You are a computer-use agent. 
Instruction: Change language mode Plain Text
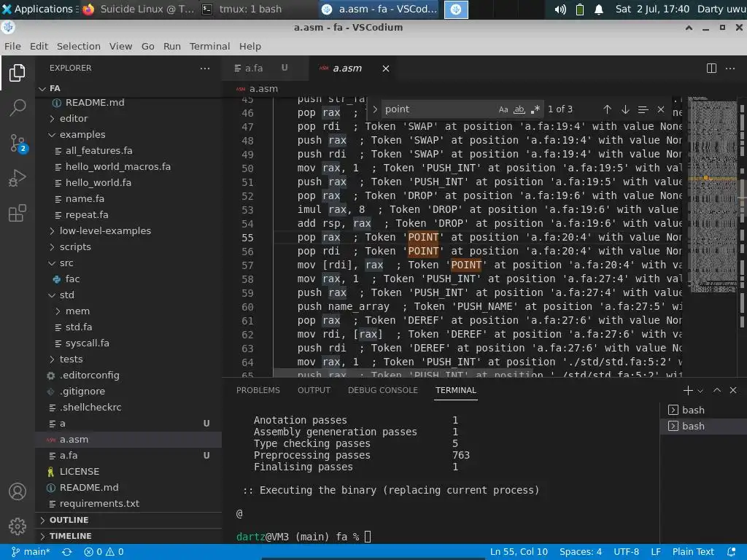point(693,552)
